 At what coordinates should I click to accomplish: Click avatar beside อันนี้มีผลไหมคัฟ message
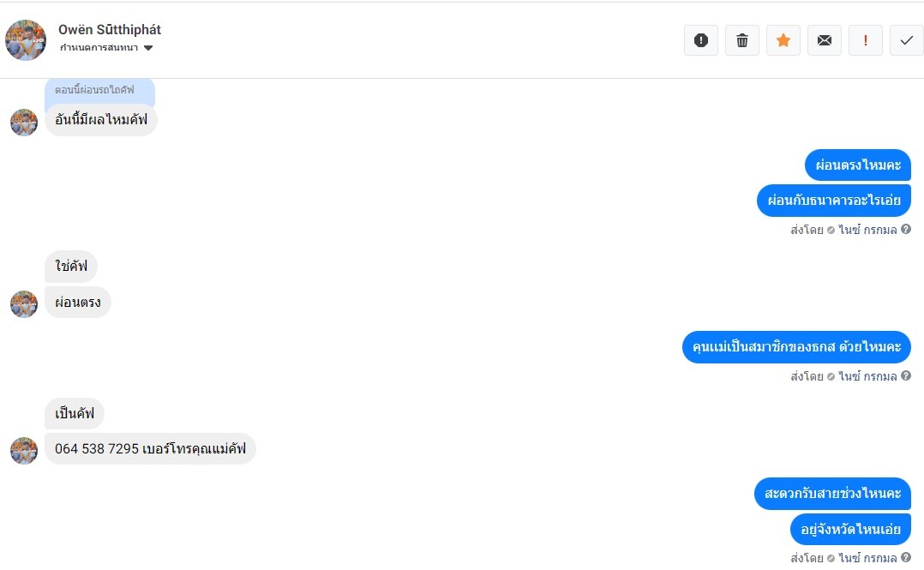tap(24, 123)
